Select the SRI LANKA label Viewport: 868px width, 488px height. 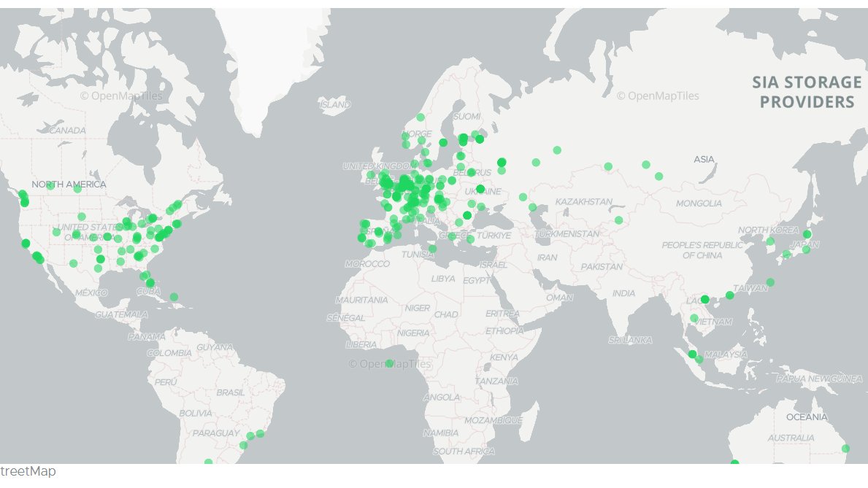pos(630,340)
